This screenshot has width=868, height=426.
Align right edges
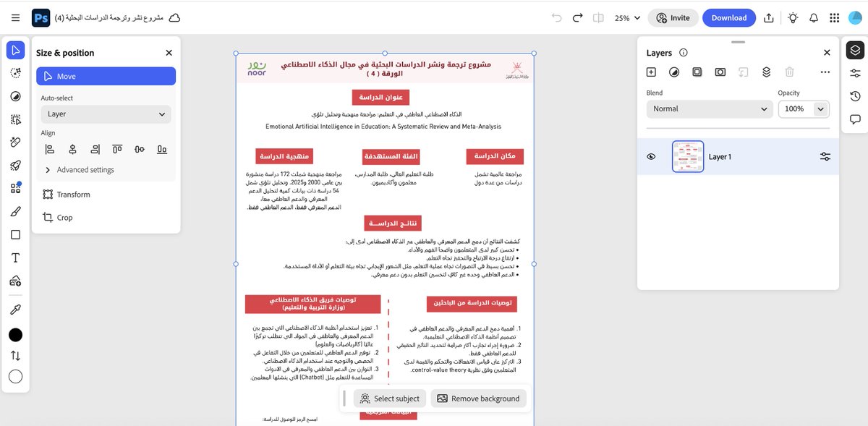tap(95, 150)
